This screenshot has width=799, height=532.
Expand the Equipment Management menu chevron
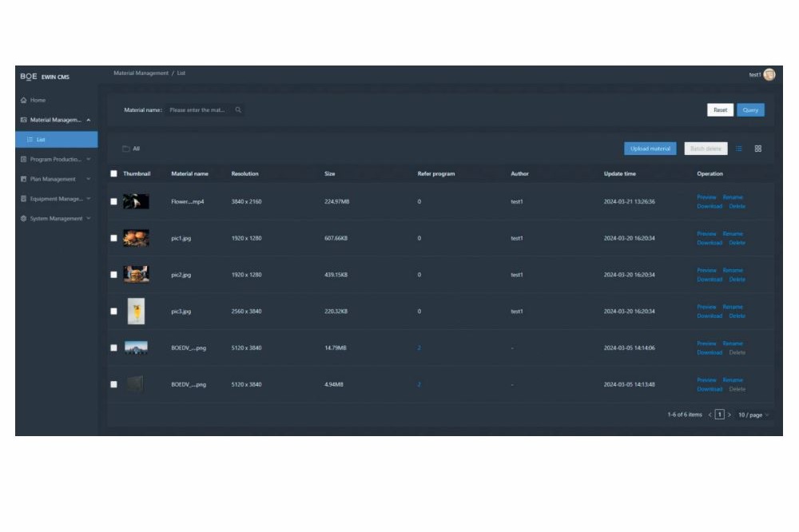pos(89,199)
